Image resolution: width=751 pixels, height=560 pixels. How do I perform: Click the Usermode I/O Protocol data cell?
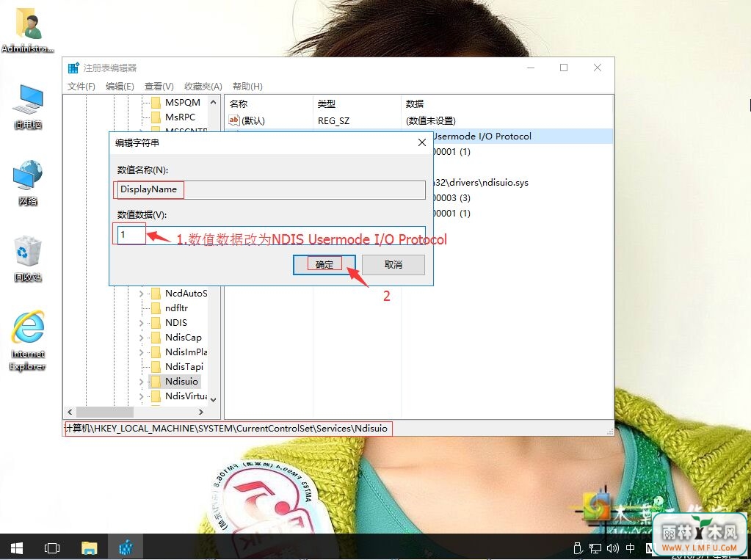click(x=482, y=136)
